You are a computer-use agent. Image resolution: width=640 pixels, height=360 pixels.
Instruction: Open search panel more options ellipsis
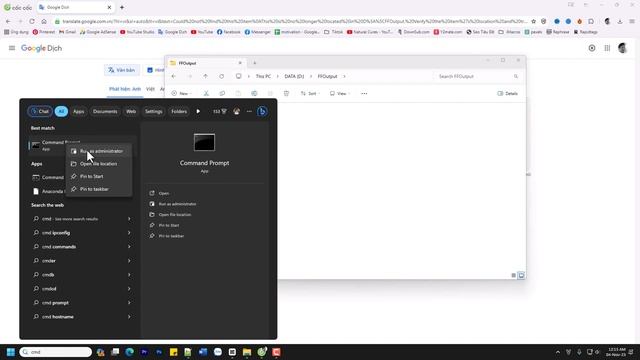pos(249,111)
